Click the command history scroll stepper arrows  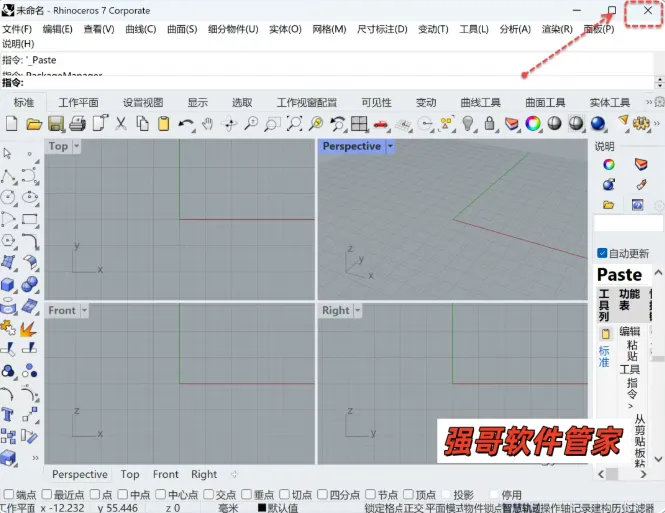click(x=659, y=82)
